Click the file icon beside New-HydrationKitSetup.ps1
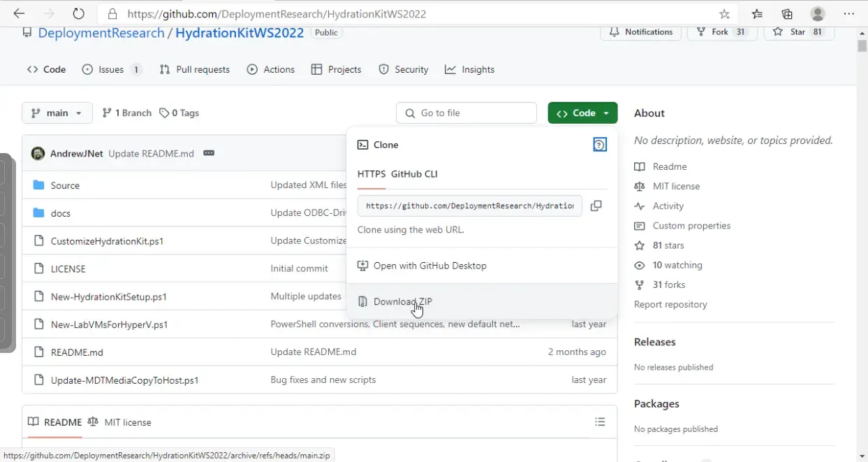The image size is (868, 462). coord(39,296)
